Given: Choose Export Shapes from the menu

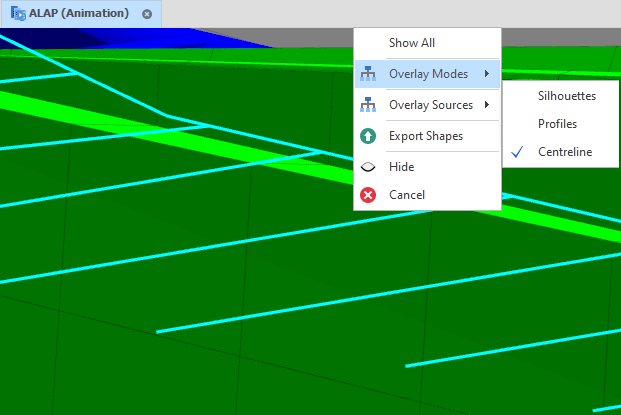Looking at the screenshot, I should tap(427, 136).
